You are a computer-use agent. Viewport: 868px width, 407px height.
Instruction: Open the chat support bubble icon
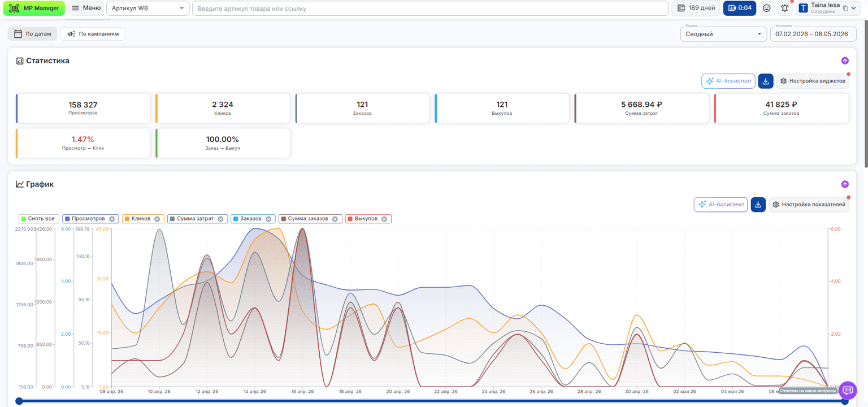[848, 391]
